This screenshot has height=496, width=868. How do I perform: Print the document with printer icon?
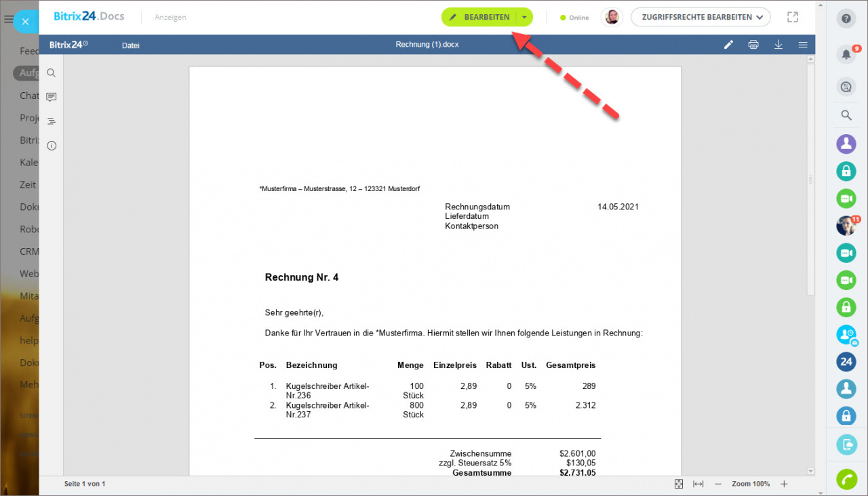tap(753, 45)
